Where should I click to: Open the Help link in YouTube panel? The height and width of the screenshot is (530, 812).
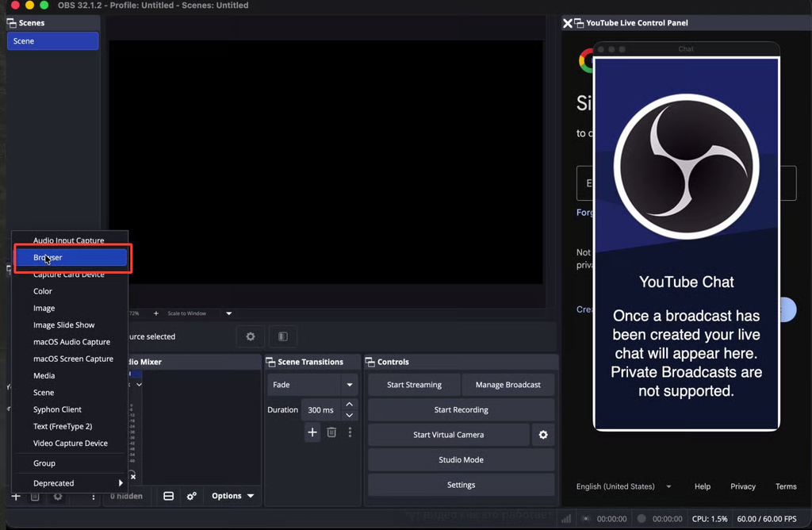coord(703,486)
